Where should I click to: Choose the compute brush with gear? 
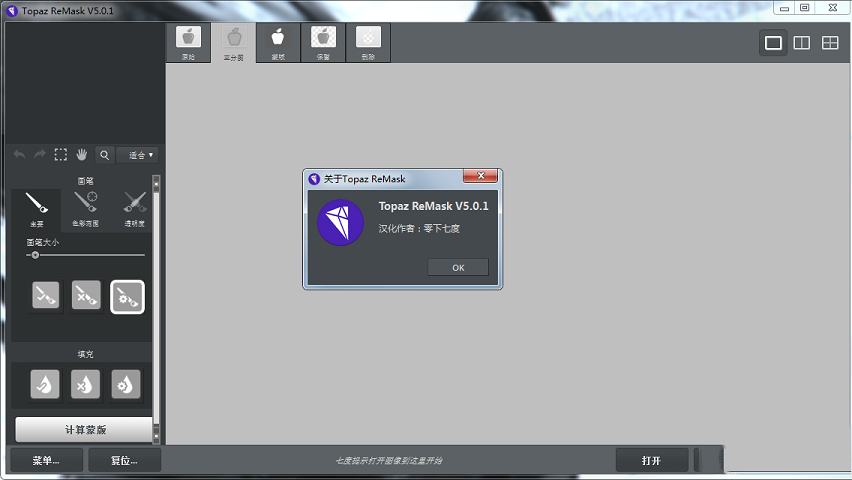click(127, 297)
